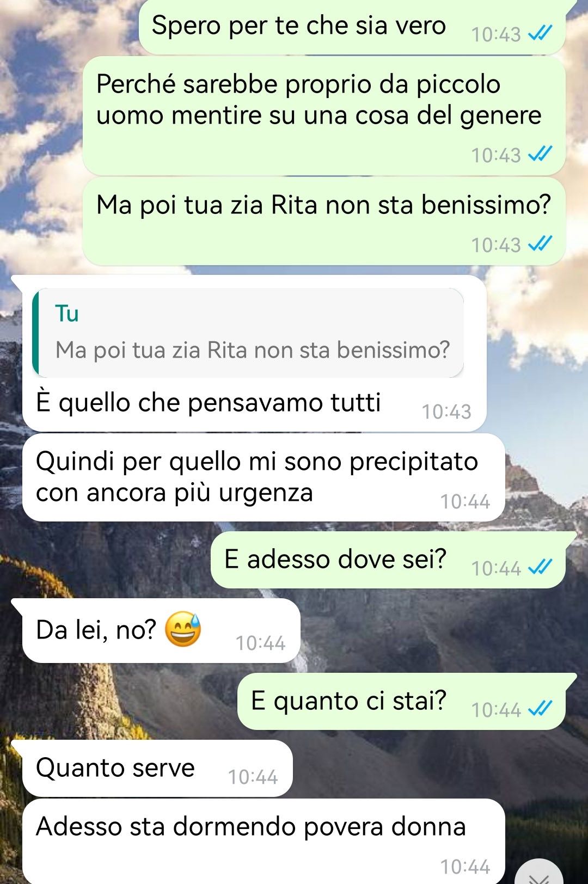Screen dimensions: 588x884
Task: Tap the 'Da lei, no?' message bubble
Action: click(x=161, y=630)
